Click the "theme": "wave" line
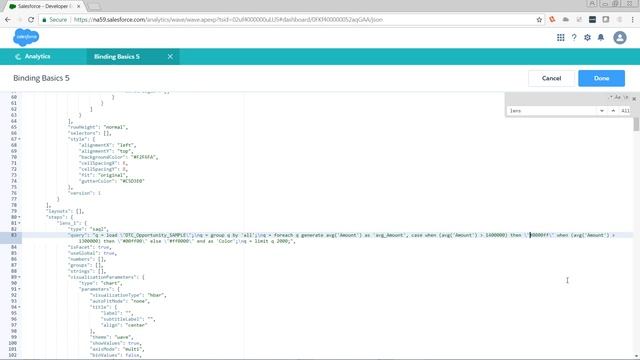 point(111,337)
